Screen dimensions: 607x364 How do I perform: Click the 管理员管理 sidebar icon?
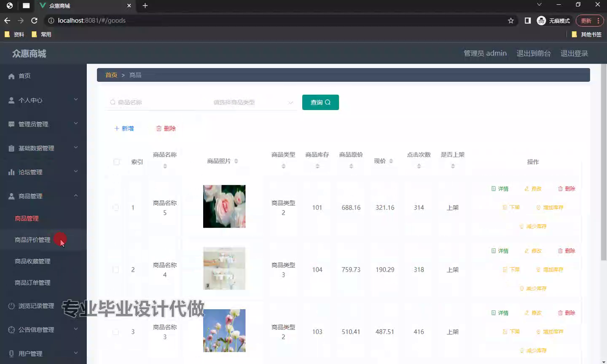[x=11, y=124]
